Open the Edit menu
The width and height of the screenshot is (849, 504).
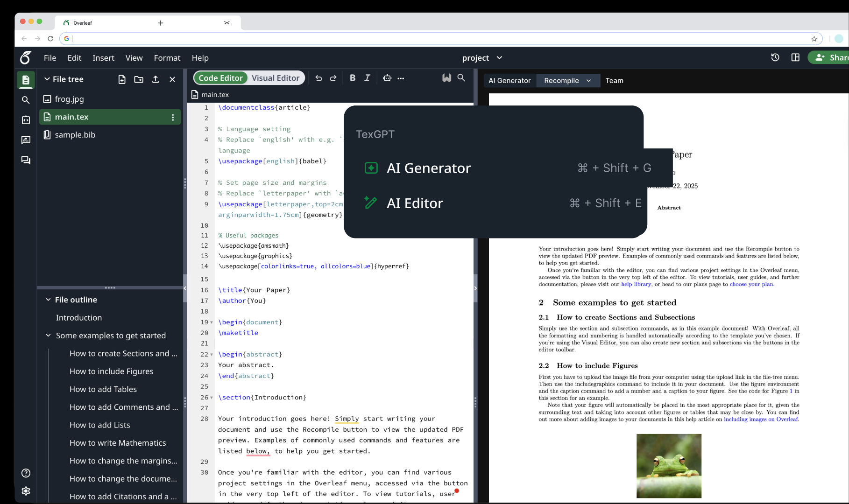pos(74,58)
